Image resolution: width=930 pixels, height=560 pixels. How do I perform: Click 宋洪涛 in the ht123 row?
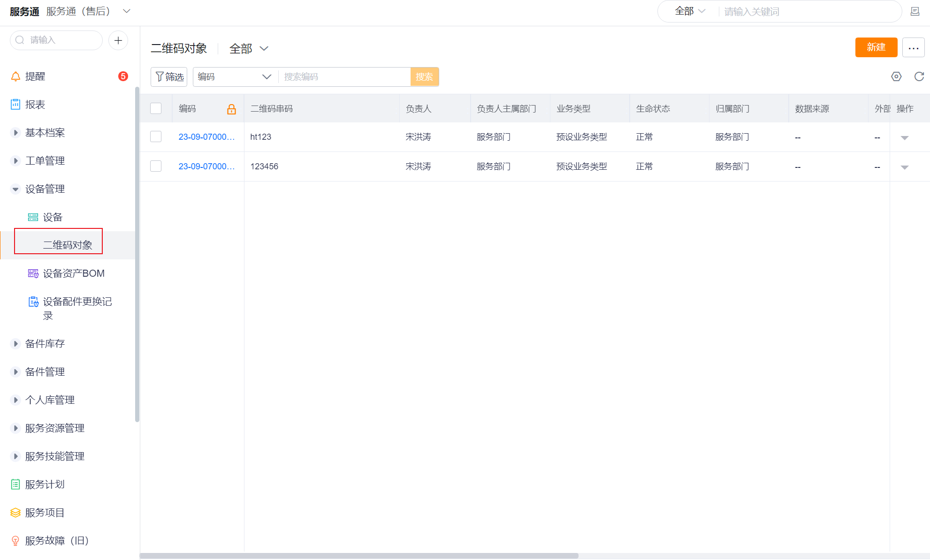click(x=419, y=137)
